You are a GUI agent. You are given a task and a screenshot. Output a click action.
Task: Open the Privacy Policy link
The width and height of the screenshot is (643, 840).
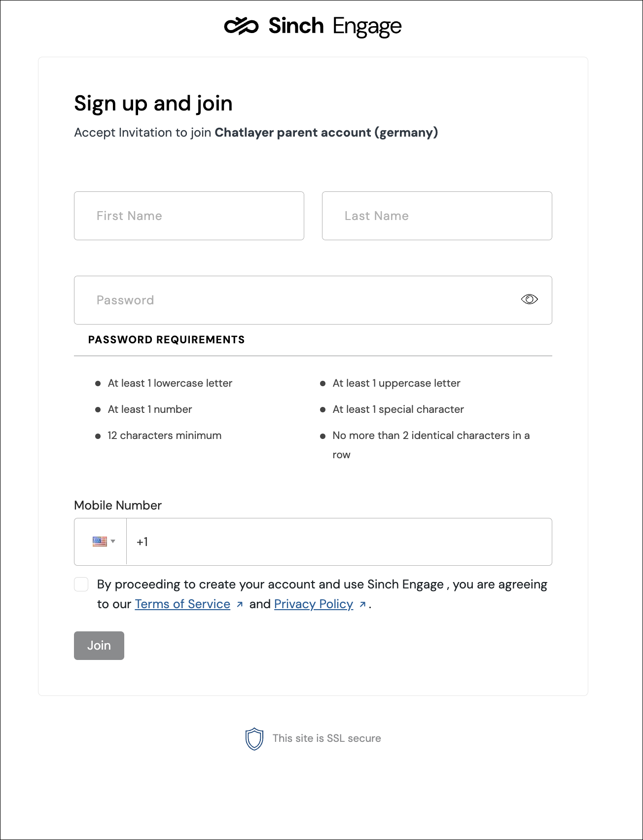point(313,604)
